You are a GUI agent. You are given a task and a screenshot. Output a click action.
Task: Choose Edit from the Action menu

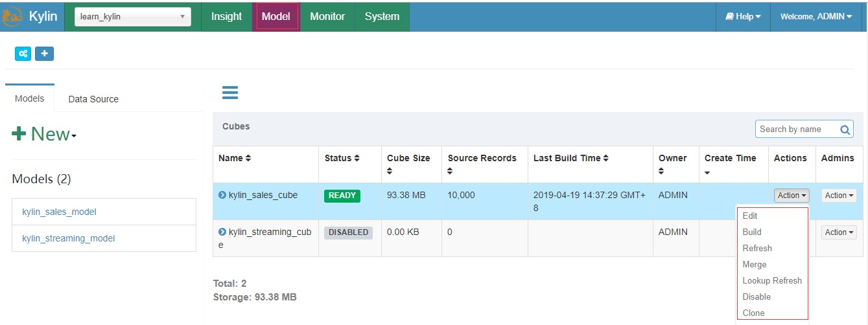pyautogui.click(x=750, y=216)
